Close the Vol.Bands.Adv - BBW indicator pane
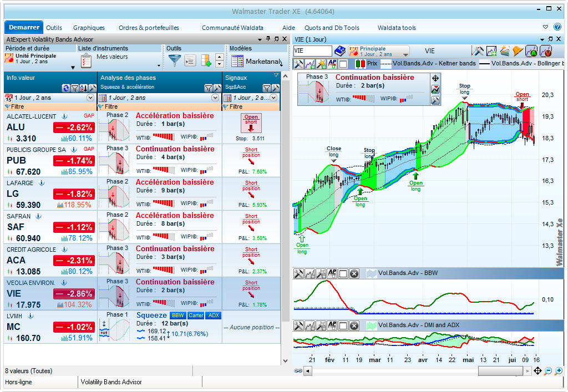The image size is (568, 392). point(354,274)
